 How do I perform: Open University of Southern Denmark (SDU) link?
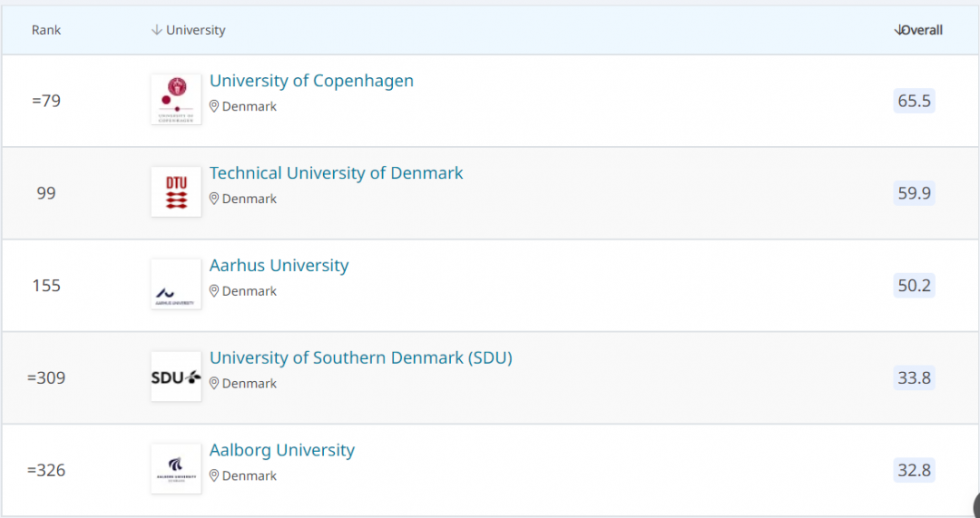tap(360, 358)
